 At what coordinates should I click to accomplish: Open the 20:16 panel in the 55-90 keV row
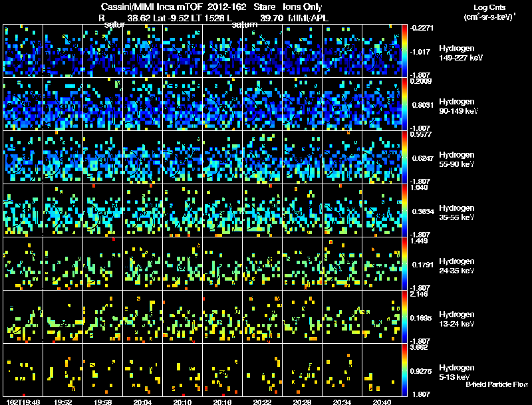tap(222, 157)
